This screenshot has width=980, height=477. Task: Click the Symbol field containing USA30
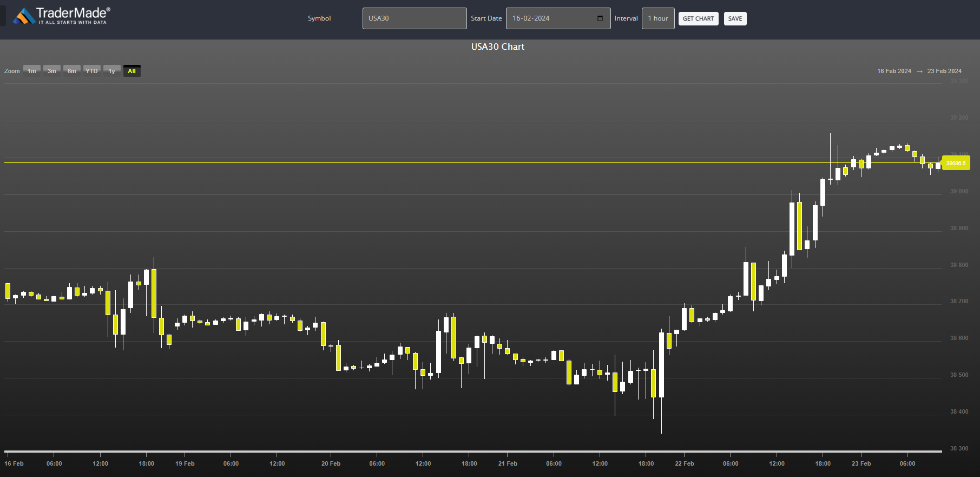[x=415, y=18]
